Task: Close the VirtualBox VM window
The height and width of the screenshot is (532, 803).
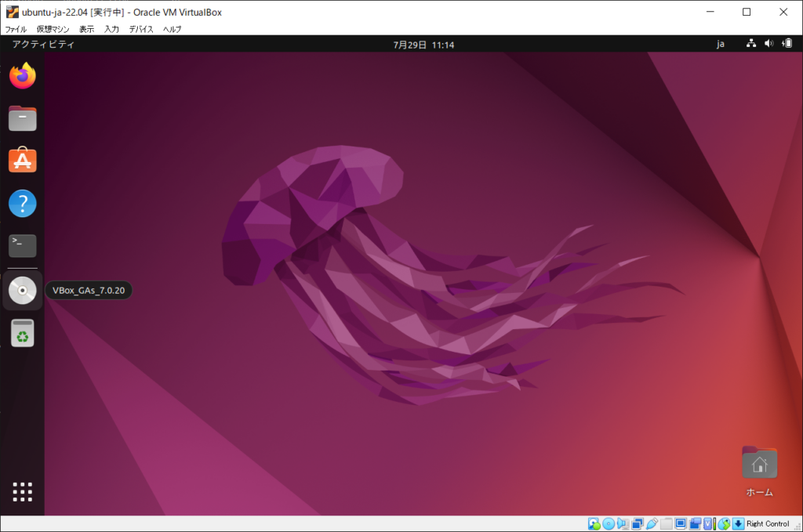Action: tap(783, 12)
